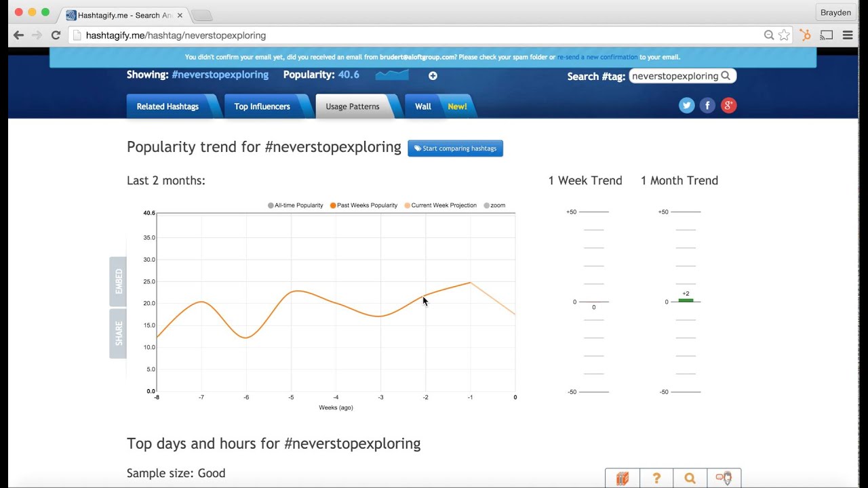
Task: Open a new browser tab
Action: pos(201,16)
